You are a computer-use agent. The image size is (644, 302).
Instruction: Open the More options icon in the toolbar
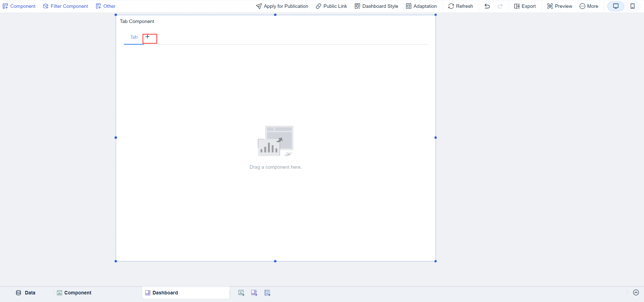[589, 6]
